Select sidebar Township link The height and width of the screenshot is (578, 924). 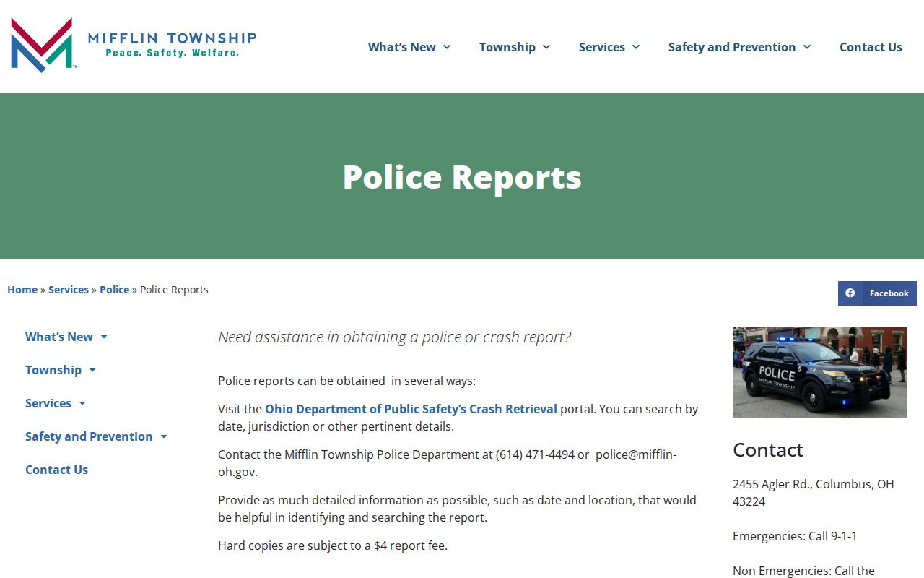pos(53,370)
